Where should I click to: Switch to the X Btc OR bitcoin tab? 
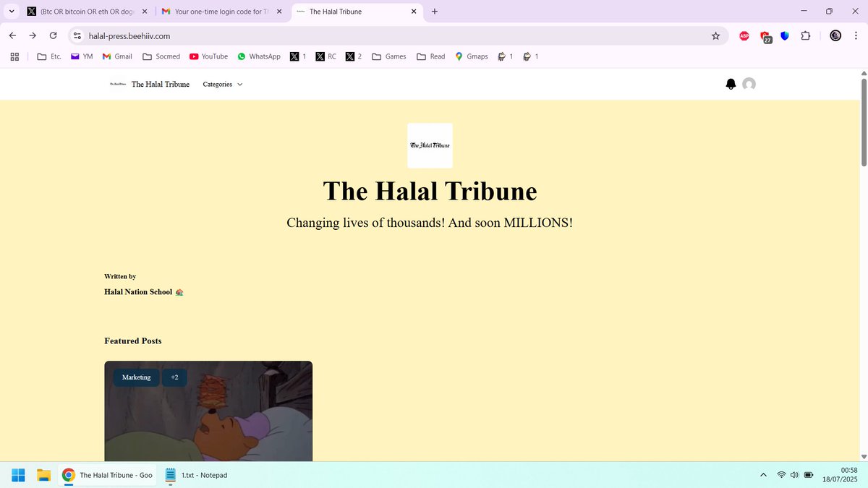coord(88,12)
